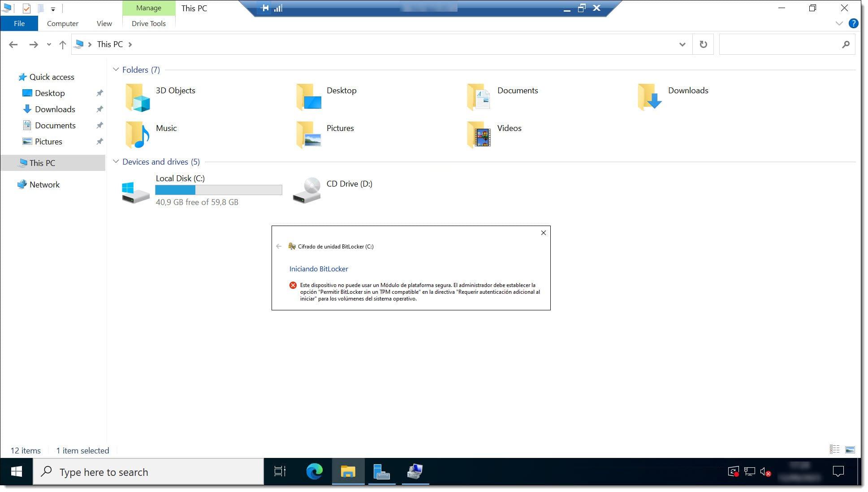
Task: Expand the address bar history dropdown
Action: coord(682,44)
